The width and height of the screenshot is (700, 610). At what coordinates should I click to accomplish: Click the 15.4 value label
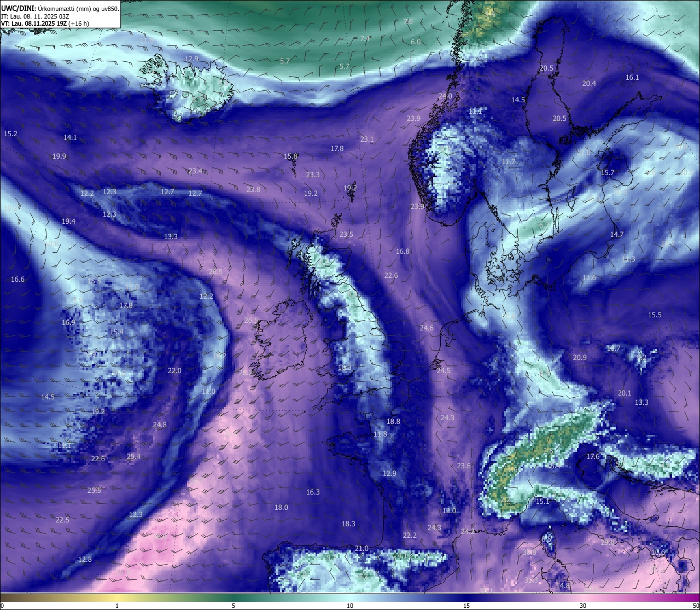point(116,332)
